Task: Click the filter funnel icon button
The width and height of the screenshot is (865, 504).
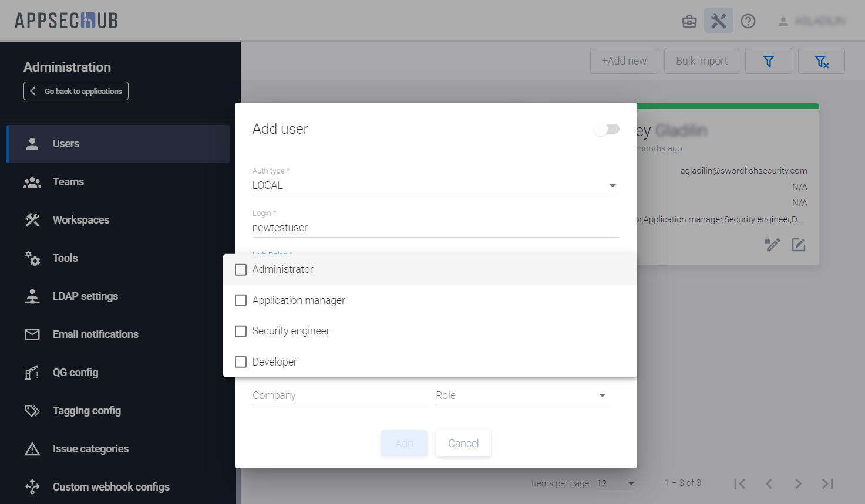Action: 768,61
